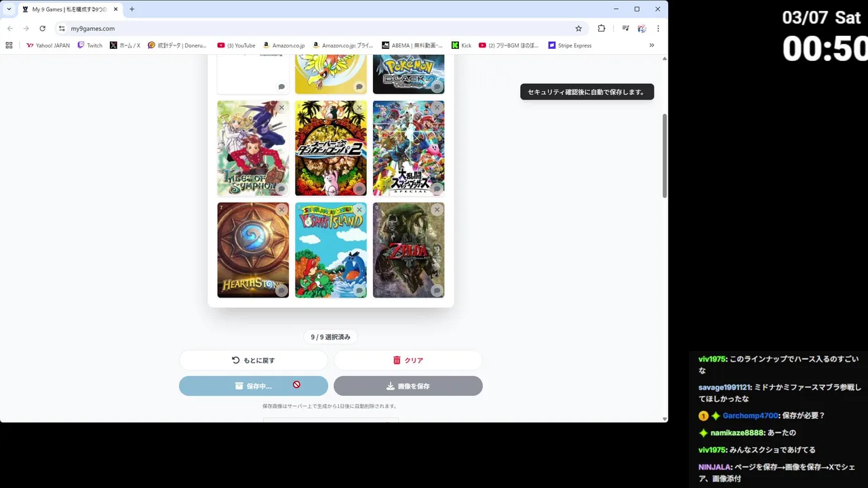Open Chrome profile avatar
This screenshot has width=868, height=488.
click(x=642, y=28)
